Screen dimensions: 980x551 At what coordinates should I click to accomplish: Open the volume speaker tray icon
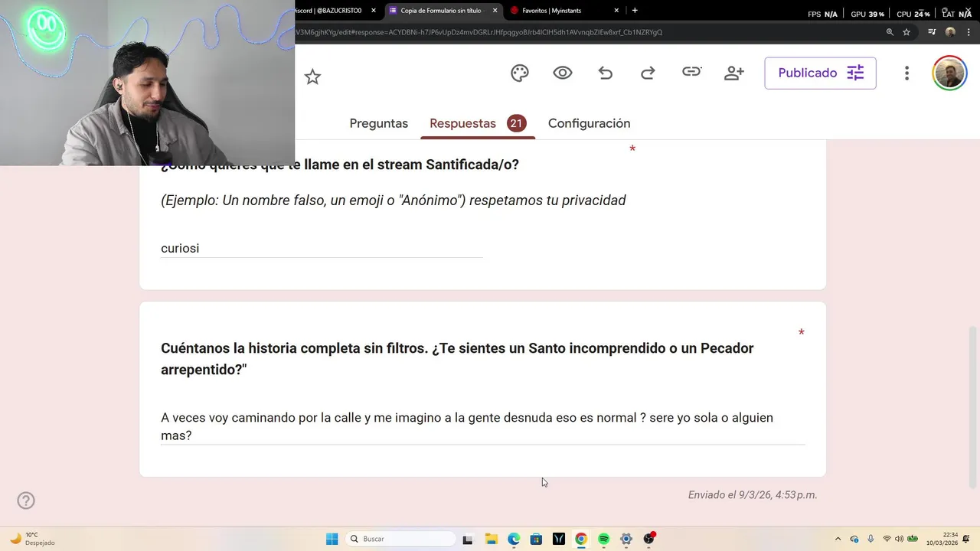899,539
